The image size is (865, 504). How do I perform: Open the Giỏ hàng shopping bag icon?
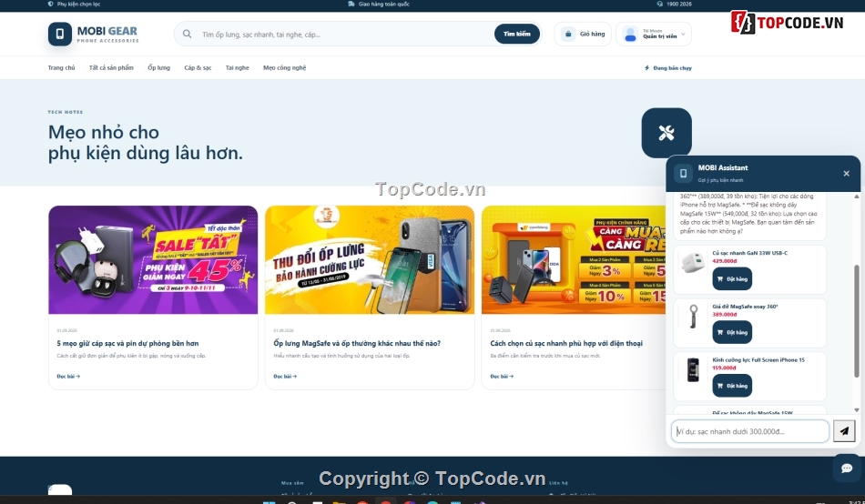(568, 35)
